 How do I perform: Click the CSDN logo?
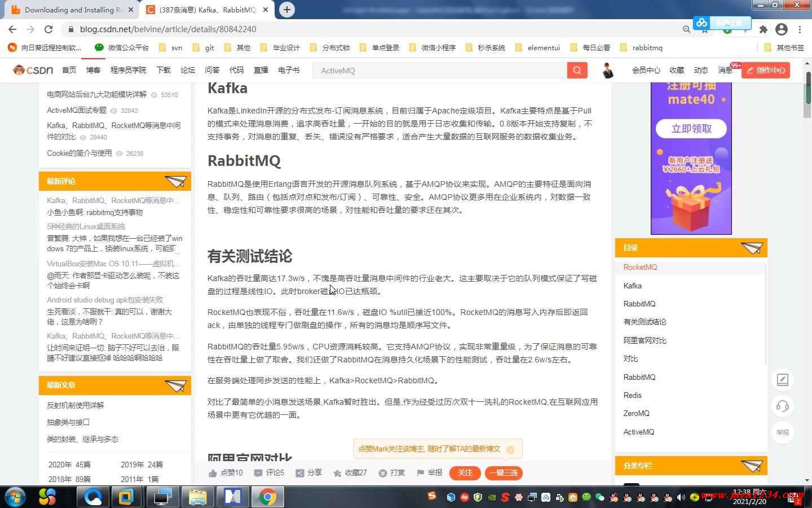pyautogui.click(x=33, y=70)
